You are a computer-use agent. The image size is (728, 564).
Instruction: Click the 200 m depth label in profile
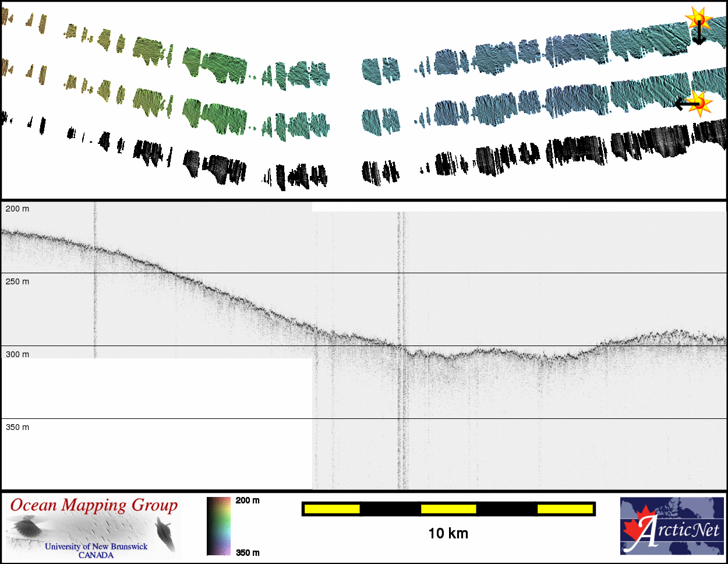tap(17, 209)
